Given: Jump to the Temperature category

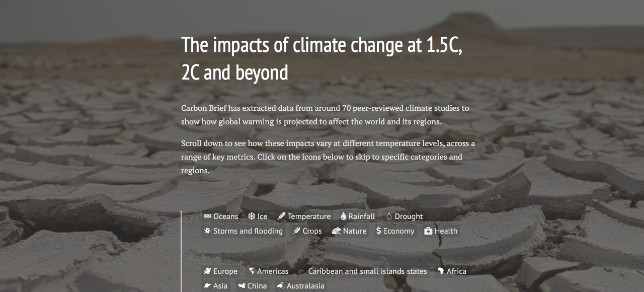Looking at the screenshot, I should pyautogui.click(x=304, y=216).
